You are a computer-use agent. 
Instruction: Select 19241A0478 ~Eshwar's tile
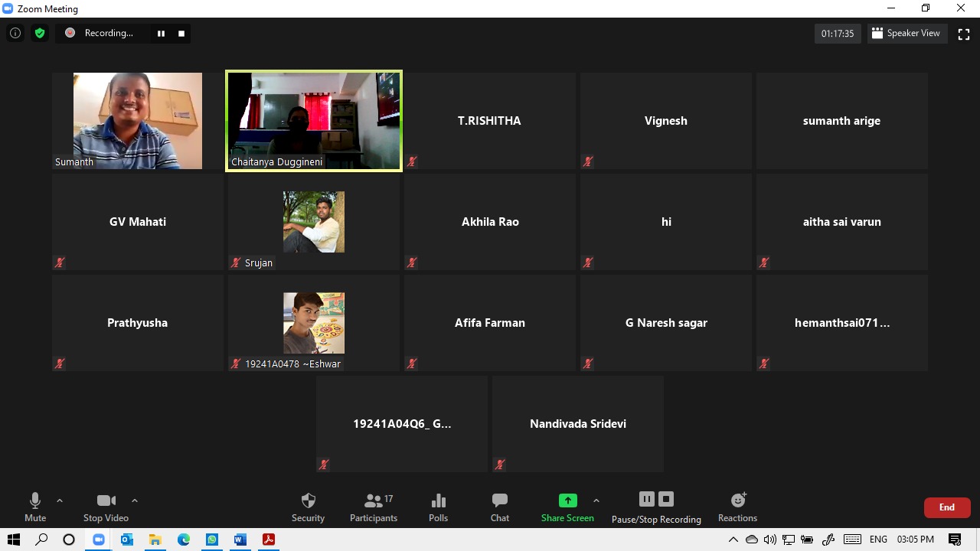click(314, 323)
